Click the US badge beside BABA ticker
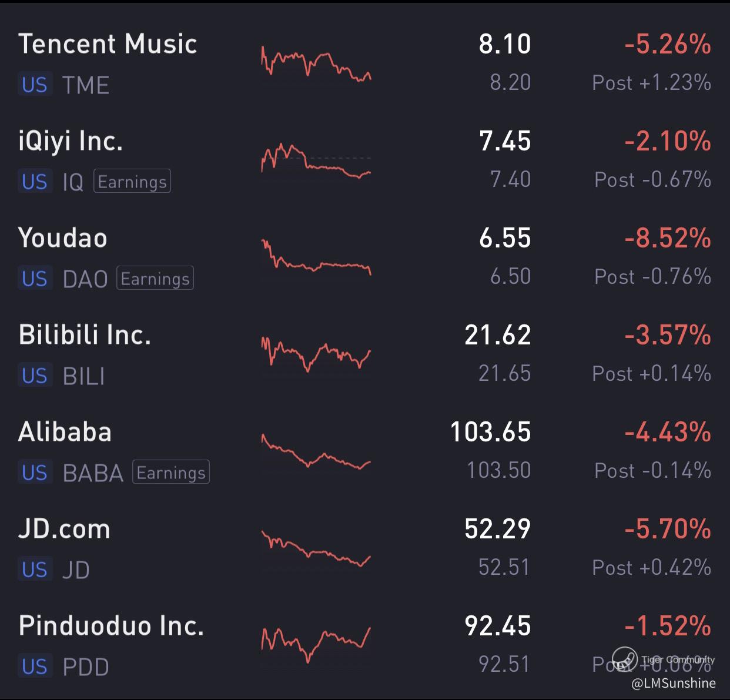Viewport: 730px width, 700px height. (35, 473)
